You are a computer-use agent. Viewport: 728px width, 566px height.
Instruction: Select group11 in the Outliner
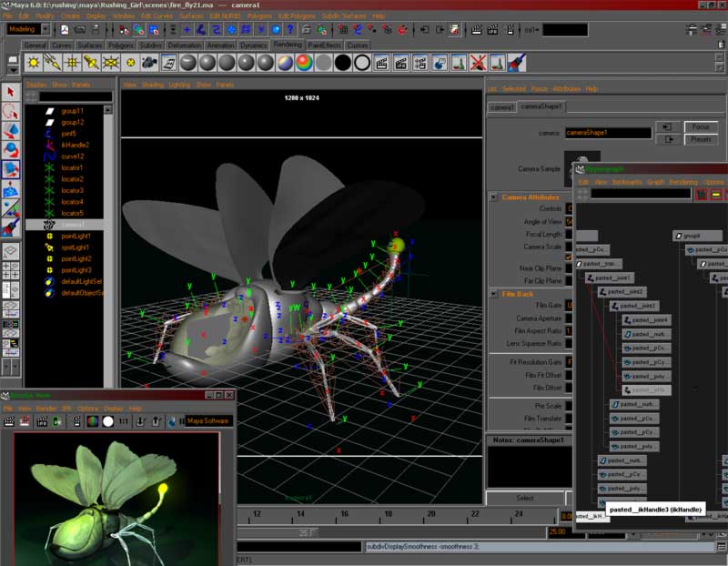click(x=73, y=111)
